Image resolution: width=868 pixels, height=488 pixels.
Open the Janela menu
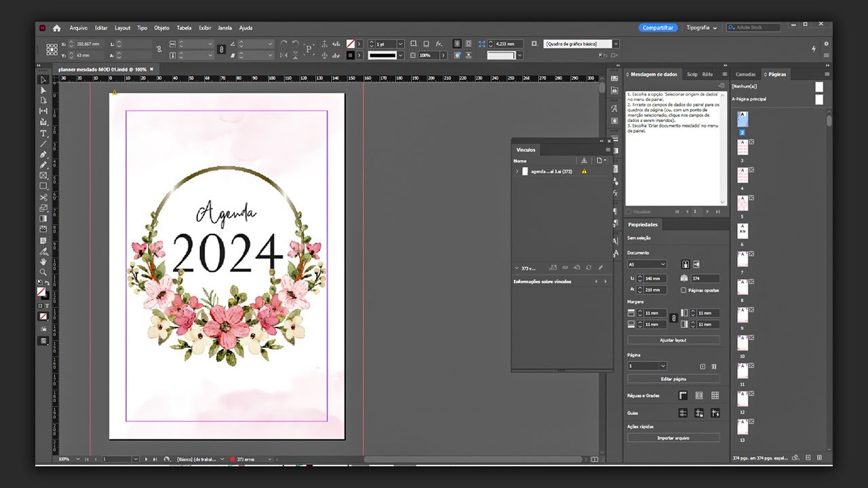click(x=224, y=28)
